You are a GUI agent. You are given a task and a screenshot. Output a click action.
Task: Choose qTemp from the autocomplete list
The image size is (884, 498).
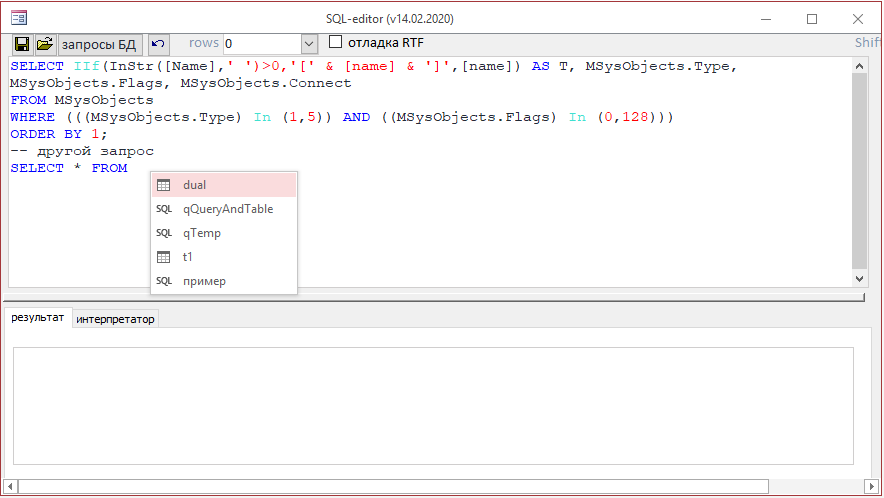[x=202, y=233]
